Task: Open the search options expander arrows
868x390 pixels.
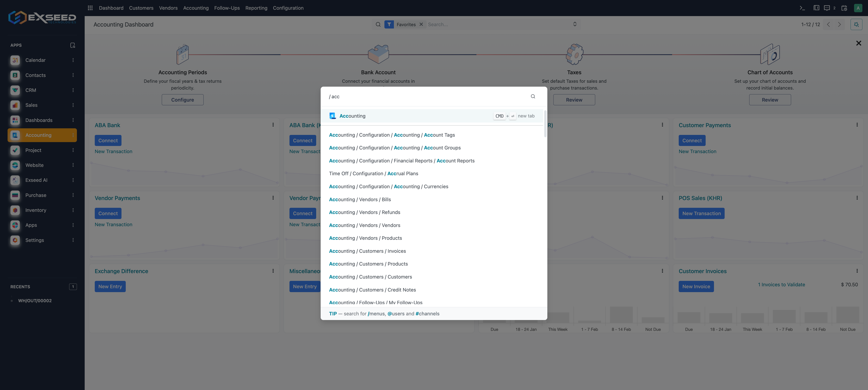Action: coord(574,24)
